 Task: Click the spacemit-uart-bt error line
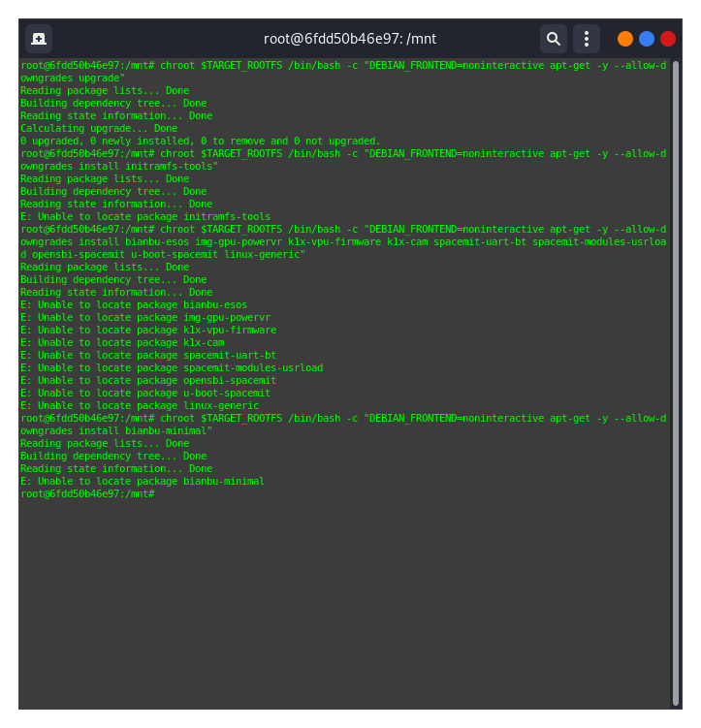148,355
